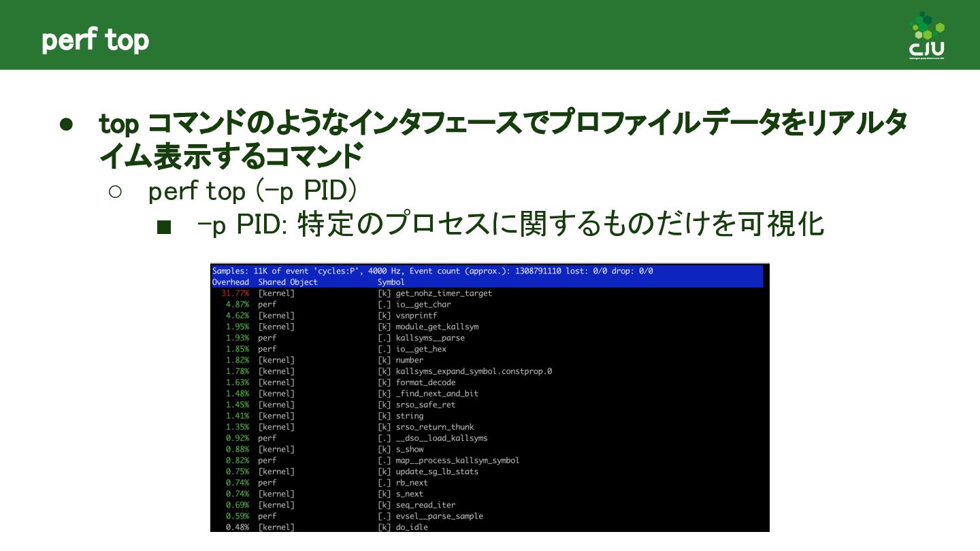
Task: Click the 1.45% overhead value
Action: [x=238, y=405]
